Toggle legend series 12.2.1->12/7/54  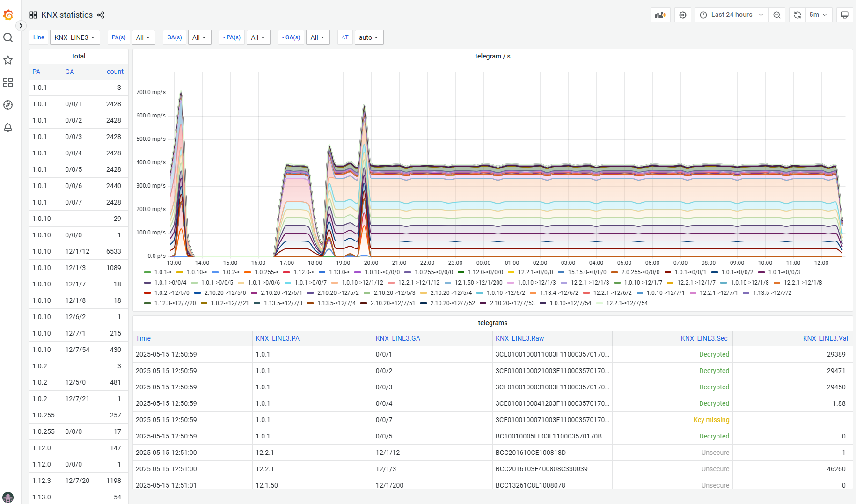click(x=627, y=303)
